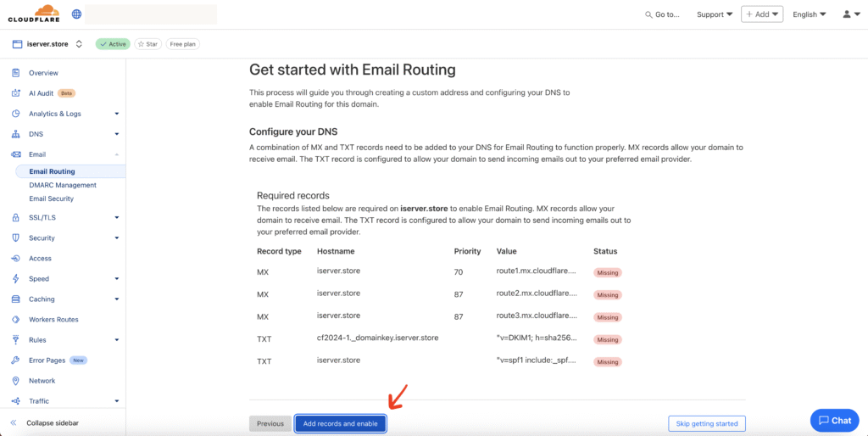Click the Email envelope icon
The width and height of the screenshot is (868, 436).
[x=16, y=154]
